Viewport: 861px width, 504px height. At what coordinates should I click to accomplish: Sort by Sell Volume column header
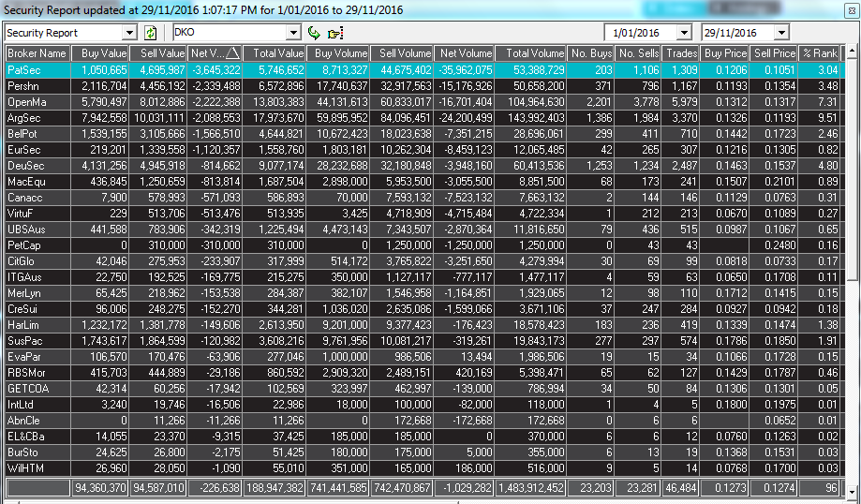click(402, 53)
